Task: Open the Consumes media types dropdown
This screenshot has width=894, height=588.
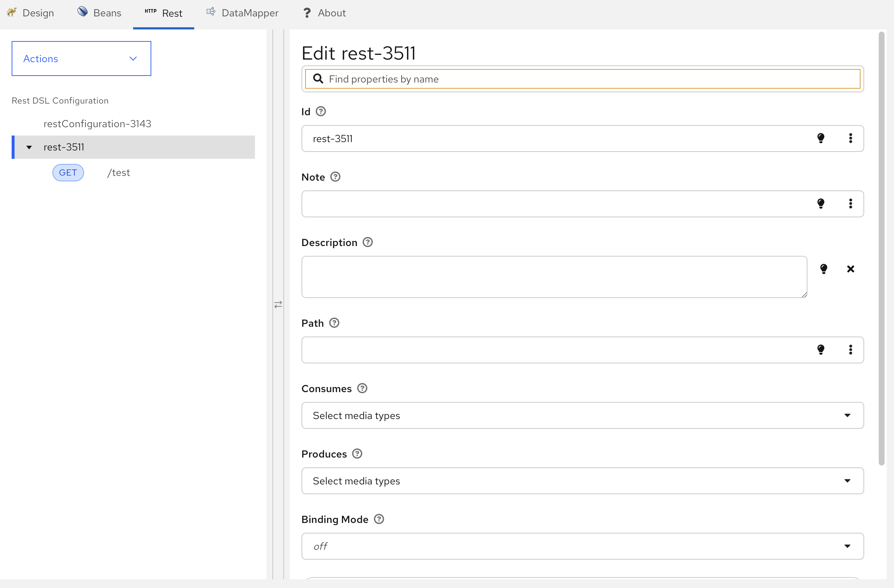Action: click(583, 415)
